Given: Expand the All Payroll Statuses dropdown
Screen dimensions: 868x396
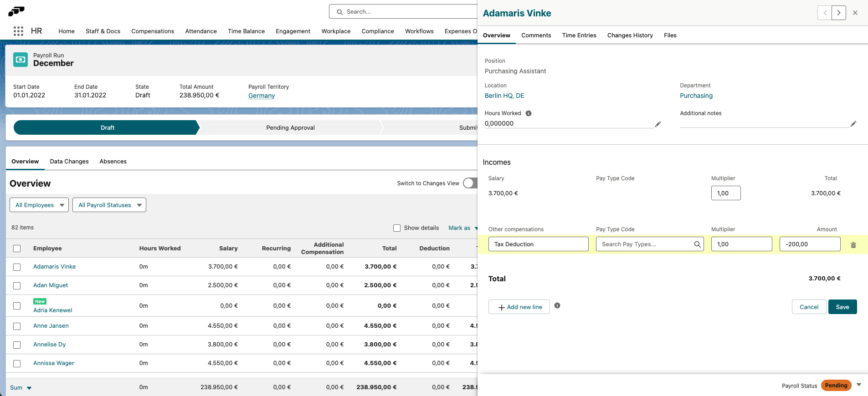Looking at the screenshot, I should [x=109, y=205].
